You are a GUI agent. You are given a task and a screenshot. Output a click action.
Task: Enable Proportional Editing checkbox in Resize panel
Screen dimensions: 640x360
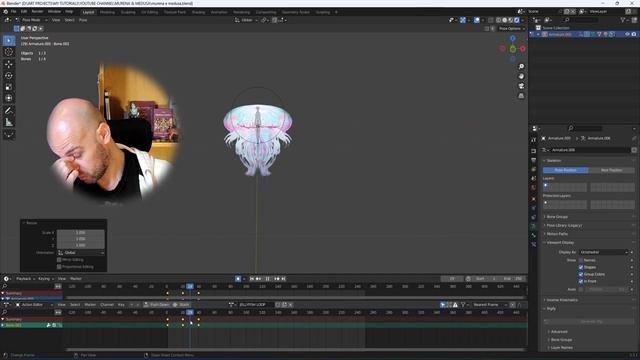tap(59, 267)
